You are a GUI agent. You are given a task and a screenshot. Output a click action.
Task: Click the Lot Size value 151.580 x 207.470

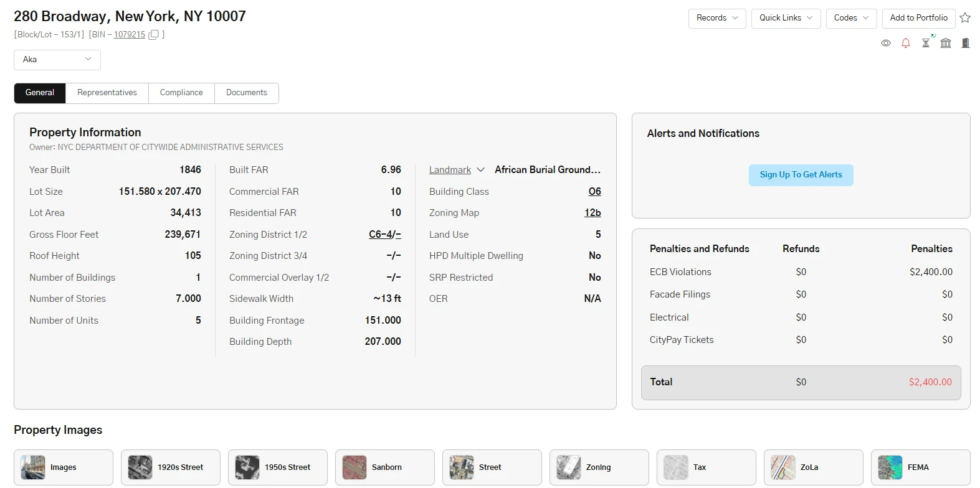click(x=160, y=192)
